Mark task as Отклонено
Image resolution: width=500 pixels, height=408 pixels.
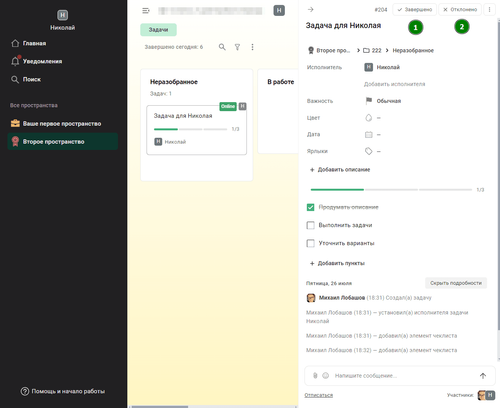460,10
